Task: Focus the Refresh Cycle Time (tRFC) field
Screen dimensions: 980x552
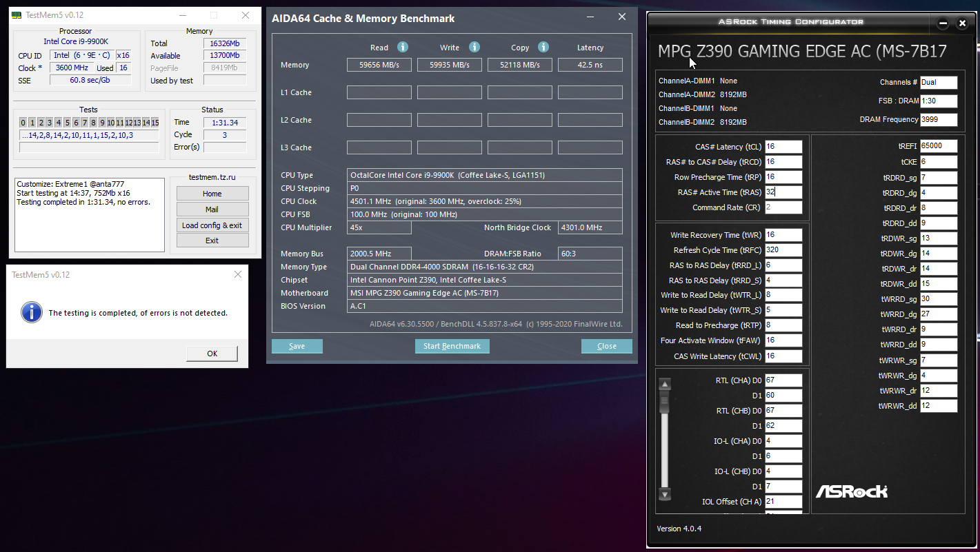Action: [783, 250]
